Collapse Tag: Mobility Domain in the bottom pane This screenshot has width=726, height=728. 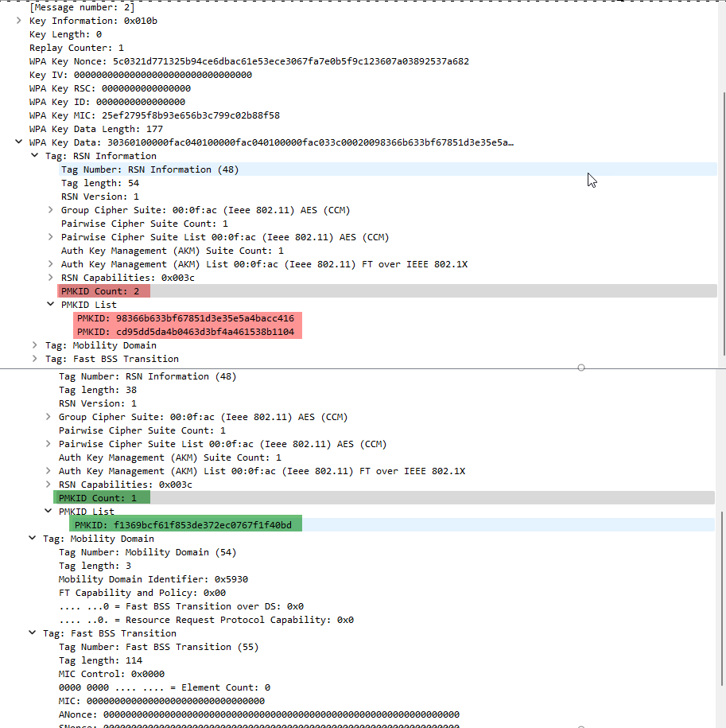[x=33, y=538]
